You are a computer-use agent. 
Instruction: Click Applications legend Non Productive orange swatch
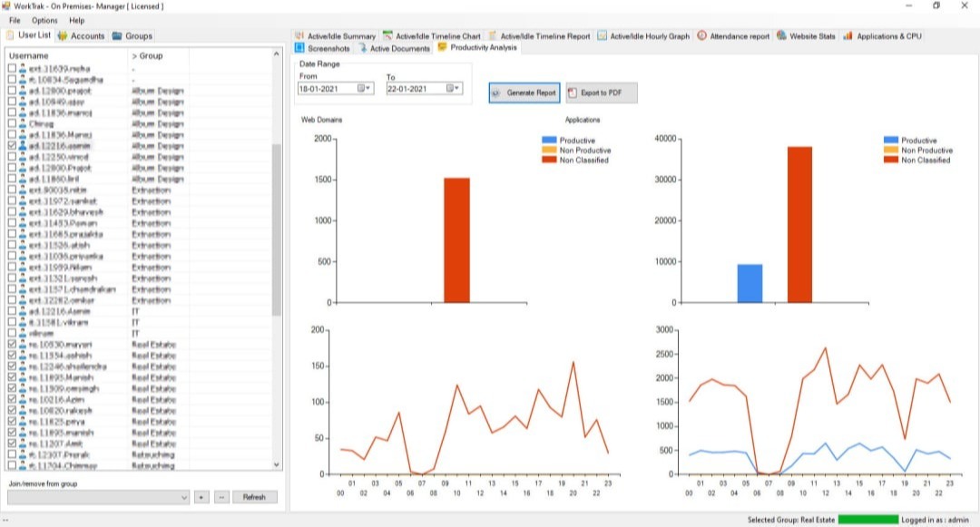pyautogui.click(x=891, y=151)
